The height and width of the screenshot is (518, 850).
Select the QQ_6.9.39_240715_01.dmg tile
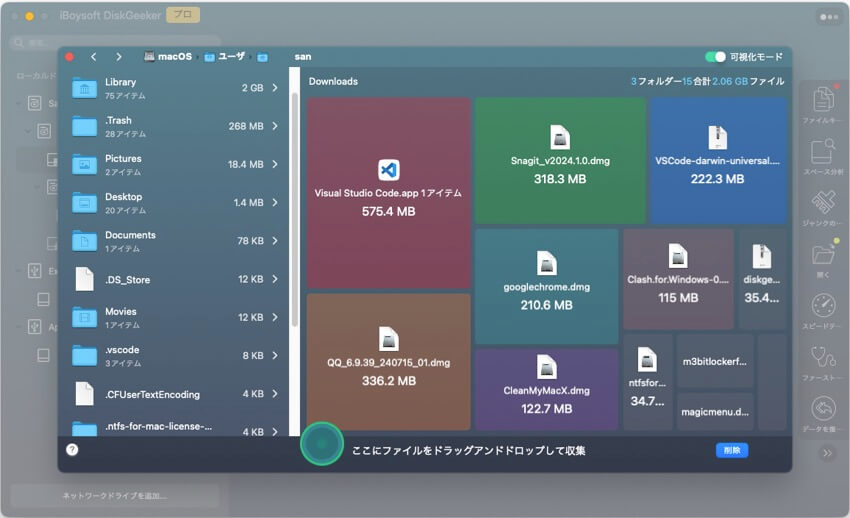[388, 362]
